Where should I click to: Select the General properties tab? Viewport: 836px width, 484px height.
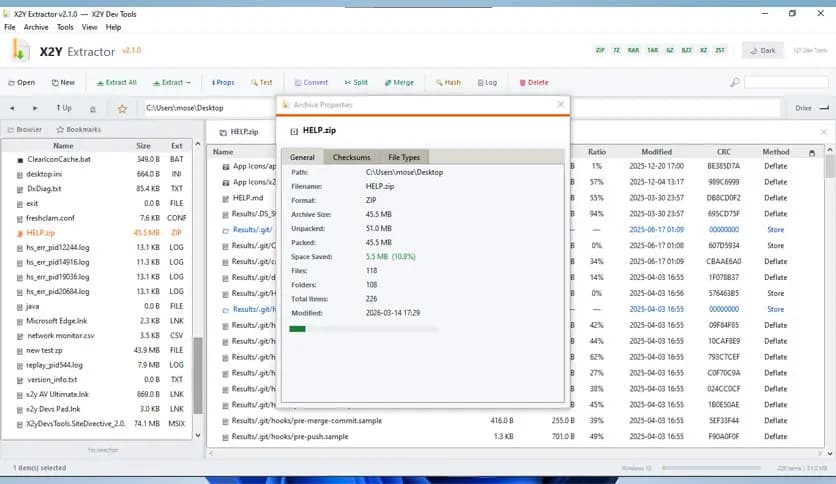coord(302,157)
